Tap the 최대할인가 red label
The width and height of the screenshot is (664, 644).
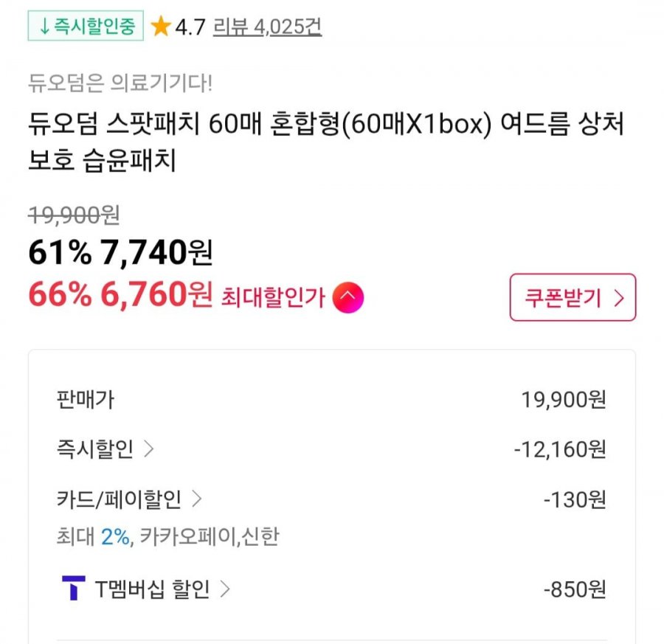[273, 297]
